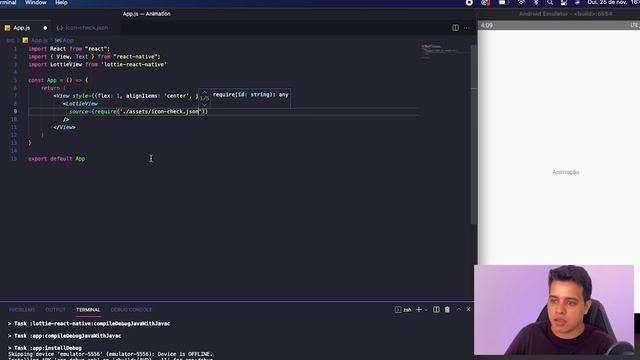Click the zsh terminal shell indicator
Screen dimensions: 640x360
coord(403,310)
